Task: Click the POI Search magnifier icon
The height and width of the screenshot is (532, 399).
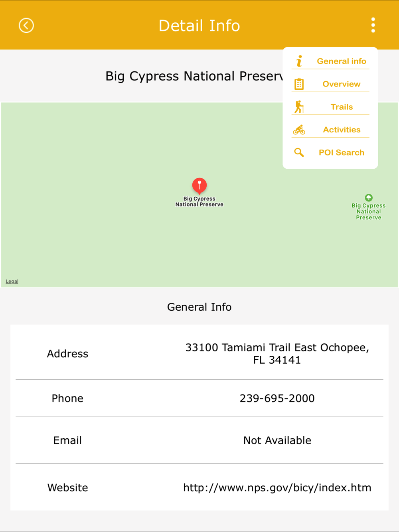Action: 299,152
